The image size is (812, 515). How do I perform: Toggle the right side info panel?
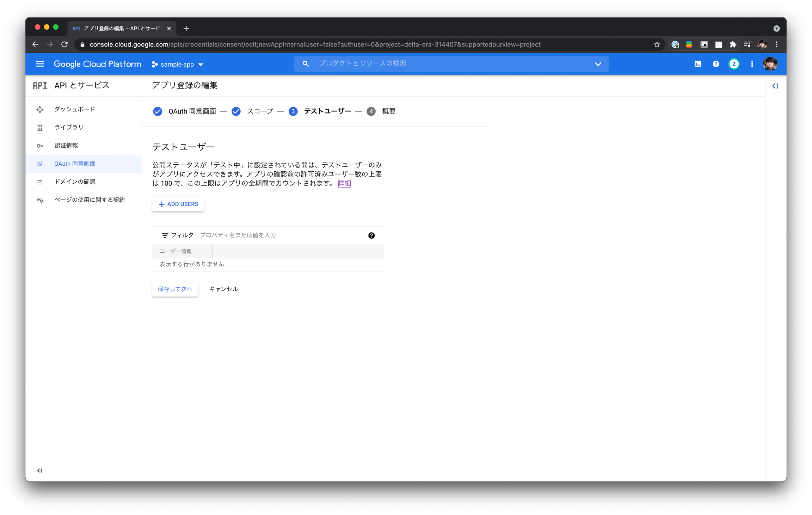click(775, 86)
